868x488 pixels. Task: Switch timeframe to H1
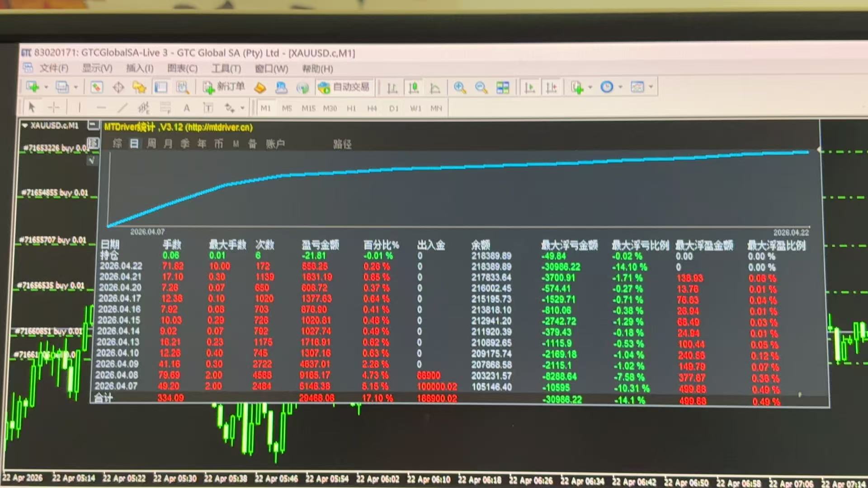tap(351, 108)
